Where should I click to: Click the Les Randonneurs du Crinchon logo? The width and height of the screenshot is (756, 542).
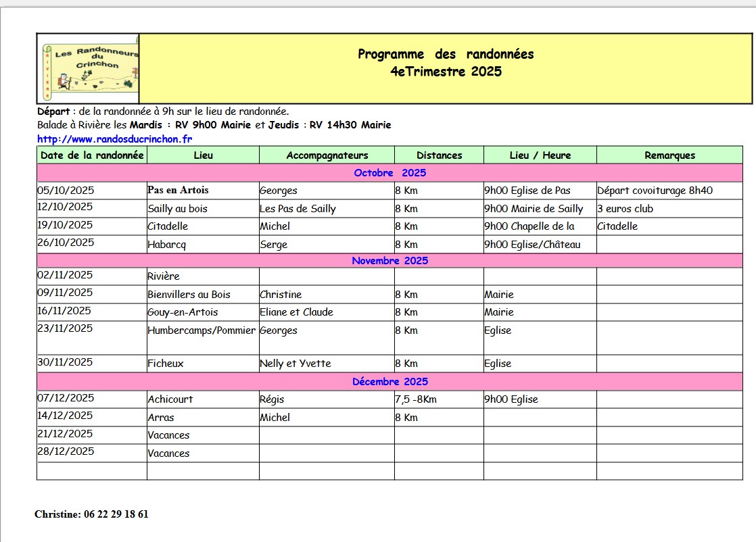(88, 68)
